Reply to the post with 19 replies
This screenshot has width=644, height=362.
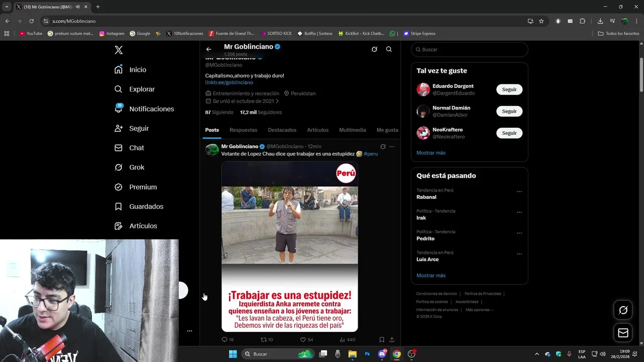point(227,340)
